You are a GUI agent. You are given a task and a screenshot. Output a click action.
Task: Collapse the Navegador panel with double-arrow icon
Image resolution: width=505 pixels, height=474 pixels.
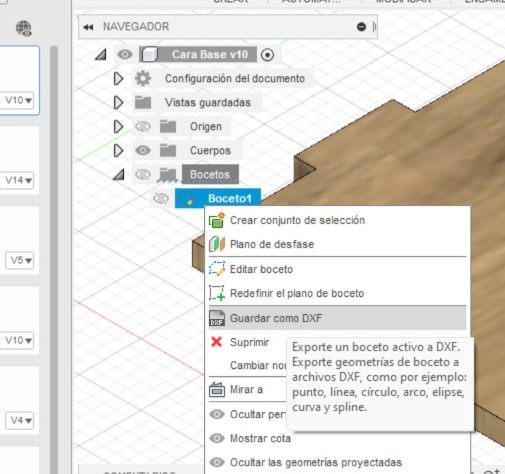click(88, 27)
